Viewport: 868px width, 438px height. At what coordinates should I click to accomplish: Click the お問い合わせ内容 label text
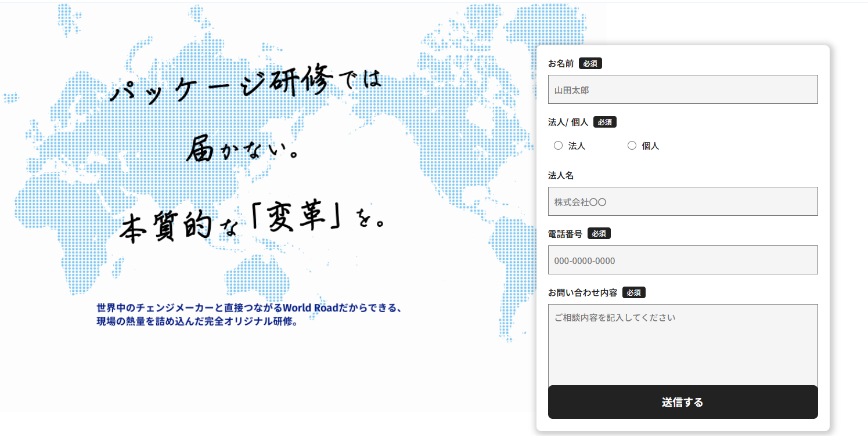(x=582, y=292)
